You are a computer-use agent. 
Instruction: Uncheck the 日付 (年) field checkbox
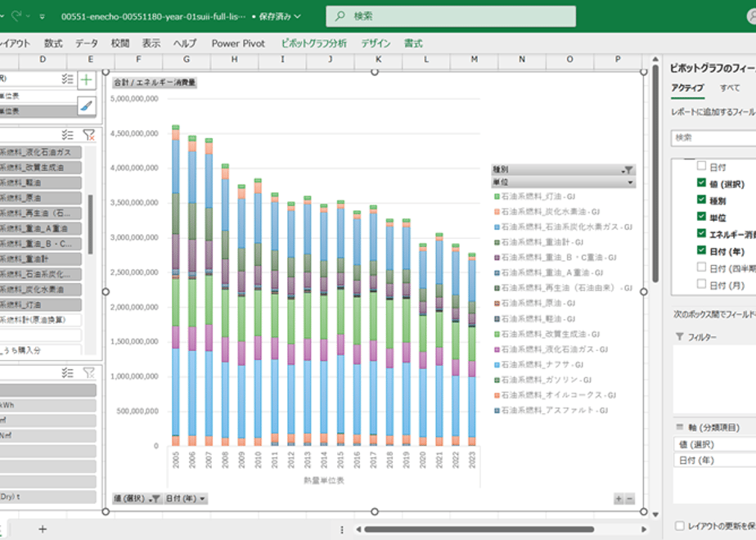(701, 250)
